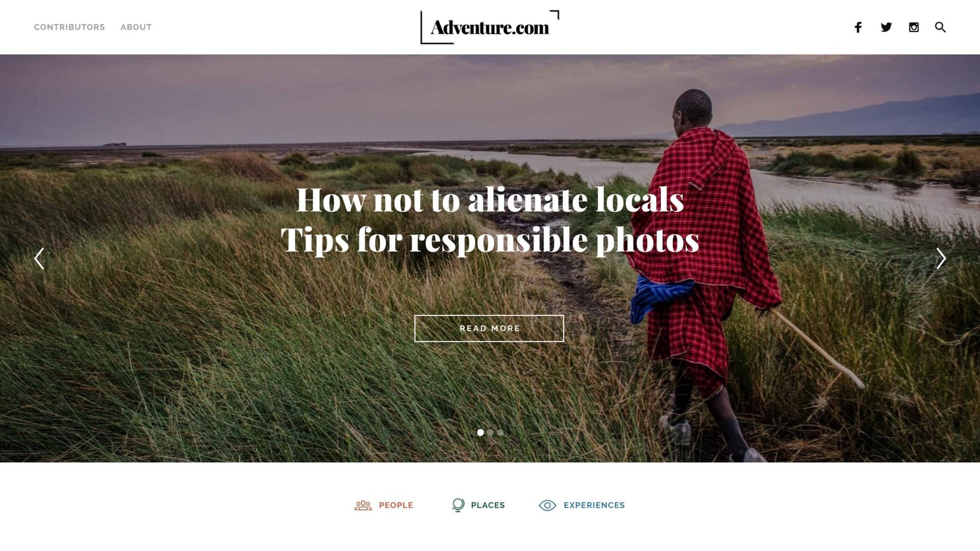980x551 pixels.
Task: Click the Read More button
Action: 489,328
